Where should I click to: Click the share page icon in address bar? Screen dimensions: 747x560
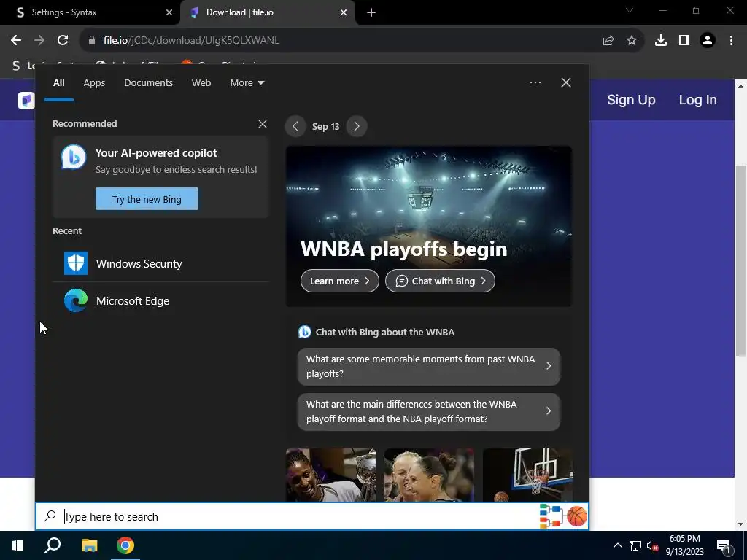[x=608, y=41]
